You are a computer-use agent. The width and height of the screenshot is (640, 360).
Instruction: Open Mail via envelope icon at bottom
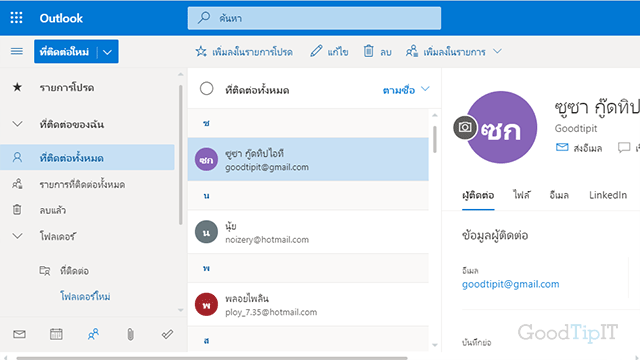click(19, 335)
